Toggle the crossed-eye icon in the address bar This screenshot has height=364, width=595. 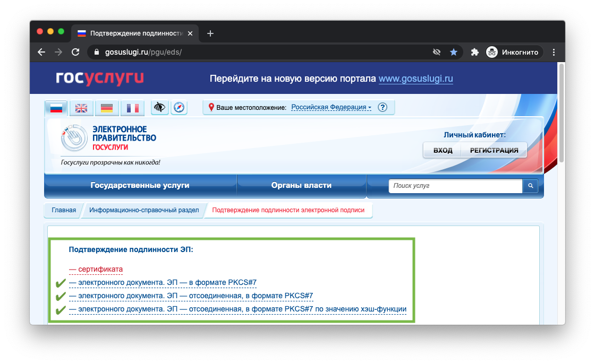coord(437,52)
